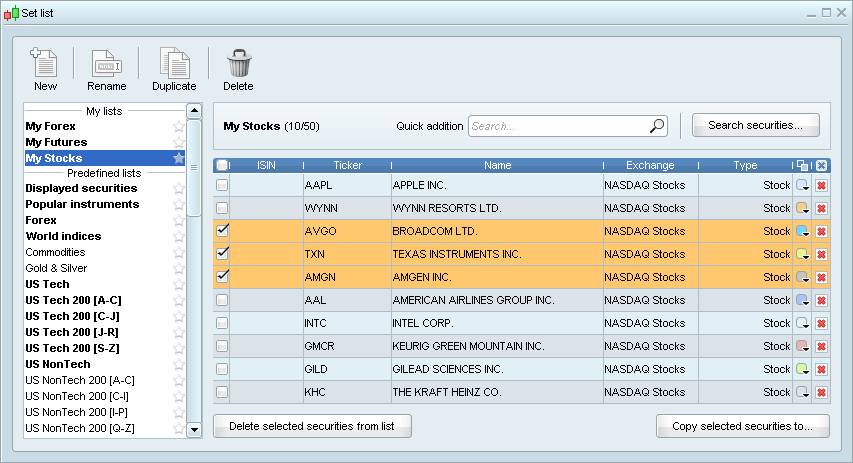Uncheck the TXN row checkbox
Viewport: 853px width, 463px height.
[222, 254]
